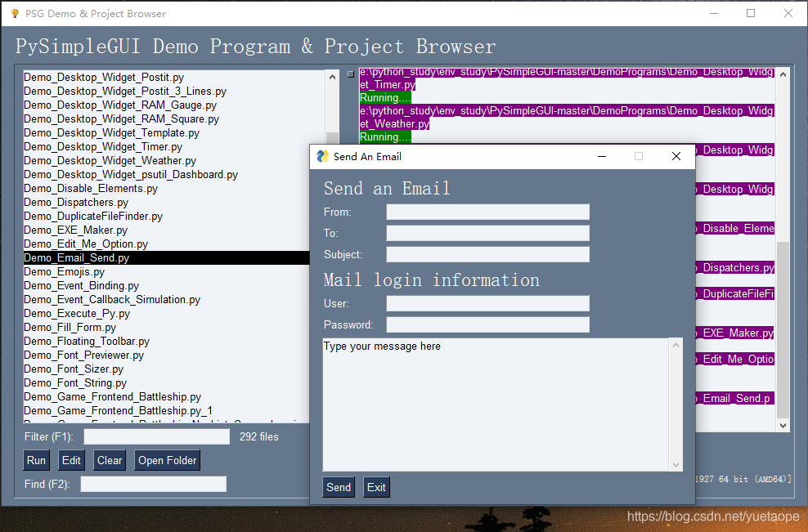Open Folder button click
808x532 pixels.
point(167,460)
